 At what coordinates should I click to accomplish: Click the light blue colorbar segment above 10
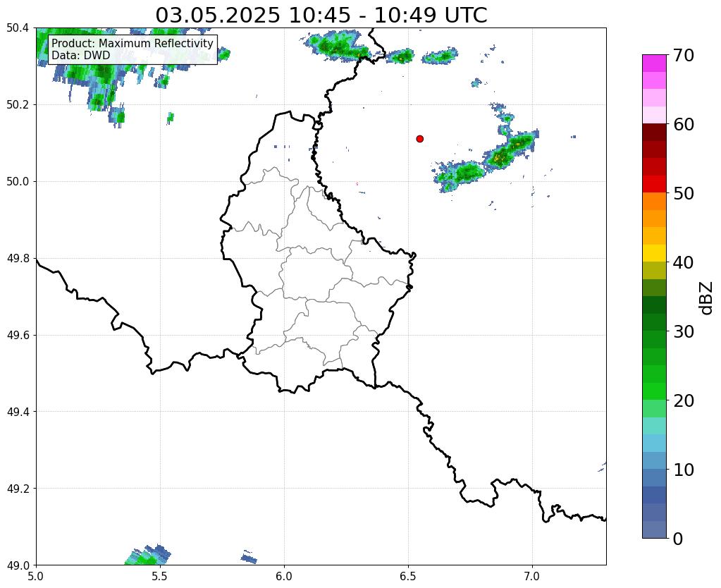[x=654, y=443]
